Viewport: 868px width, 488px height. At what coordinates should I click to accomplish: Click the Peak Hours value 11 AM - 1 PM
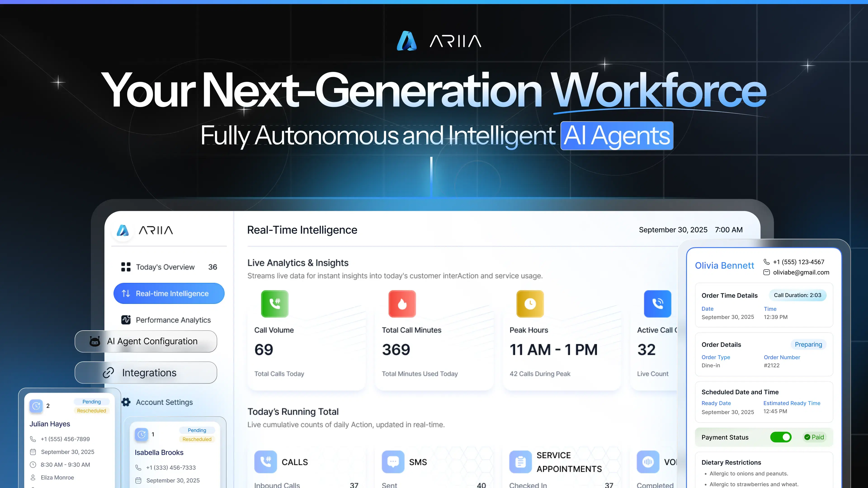pyautogui.click(x=554, y=350)
